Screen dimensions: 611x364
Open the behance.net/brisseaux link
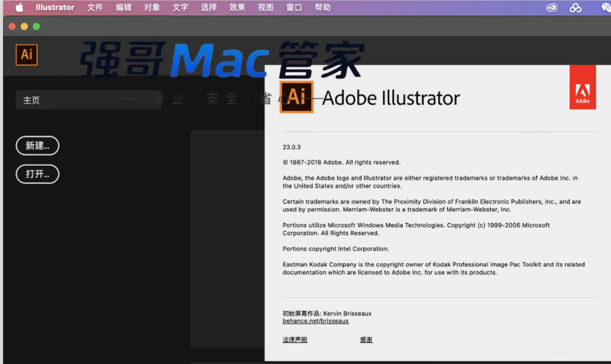click(x=315, y=321)
